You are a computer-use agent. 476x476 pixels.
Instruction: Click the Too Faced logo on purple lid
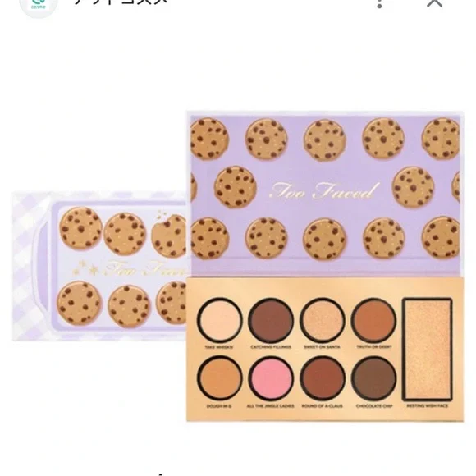coord(324,191)
